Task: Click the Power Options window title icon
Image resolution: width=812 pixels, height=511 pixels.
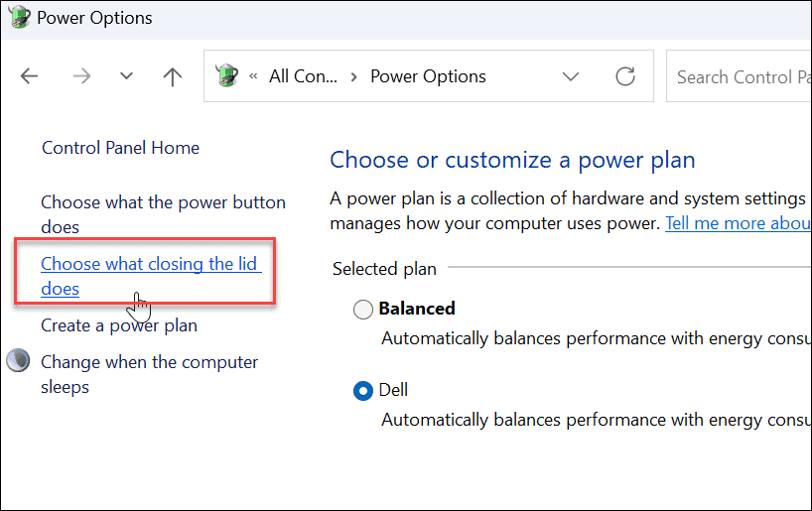Action: pyautogui.click(x=18, y=17)
